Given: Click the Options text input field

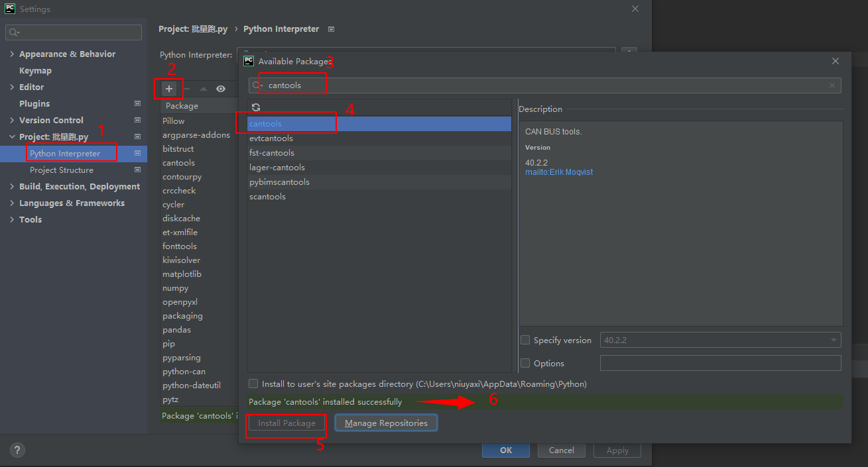Looking at the screenshot, I should click(x=720, y=363).
